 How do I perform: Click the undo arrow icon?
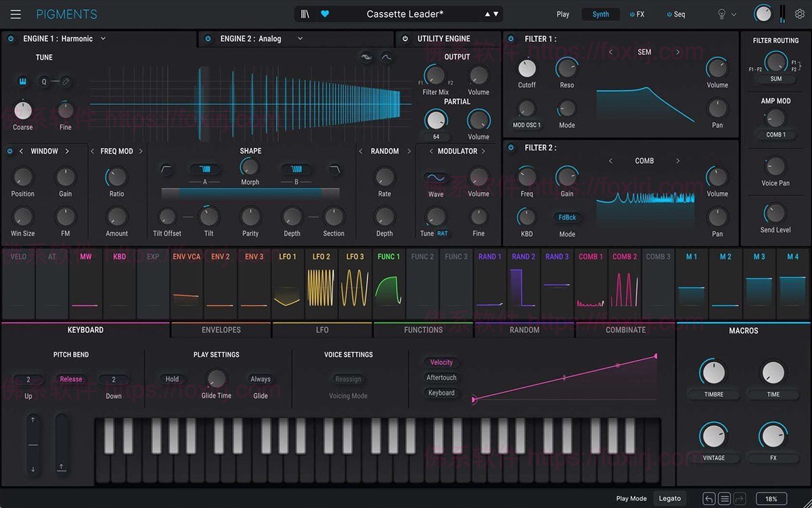pos(708,498)
